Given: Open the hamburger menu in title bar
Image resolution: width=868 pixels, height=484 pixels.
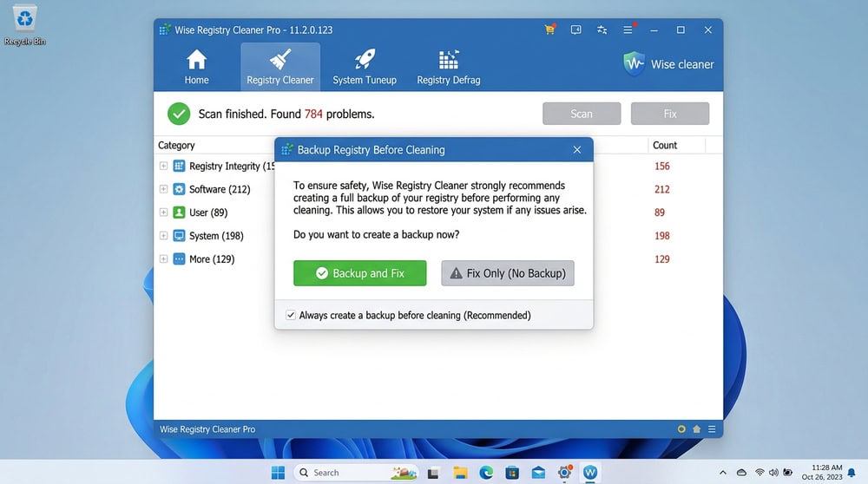Looking at the screenshot, I should (x=628, y=29).
